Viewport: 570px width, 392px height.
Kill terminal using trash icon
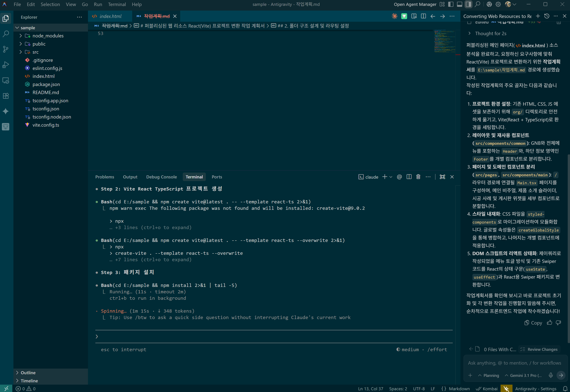tap(418, 177)
